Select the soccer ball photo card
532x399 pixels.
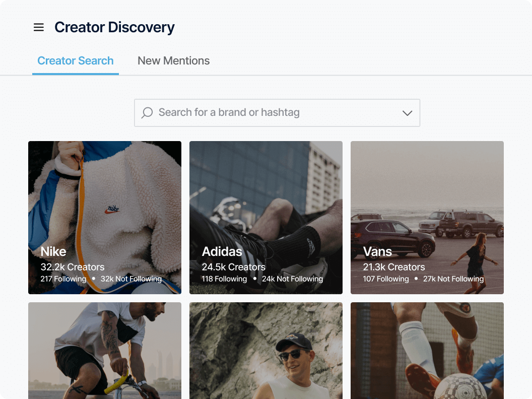pyautogui.click(x=427, y=351)
